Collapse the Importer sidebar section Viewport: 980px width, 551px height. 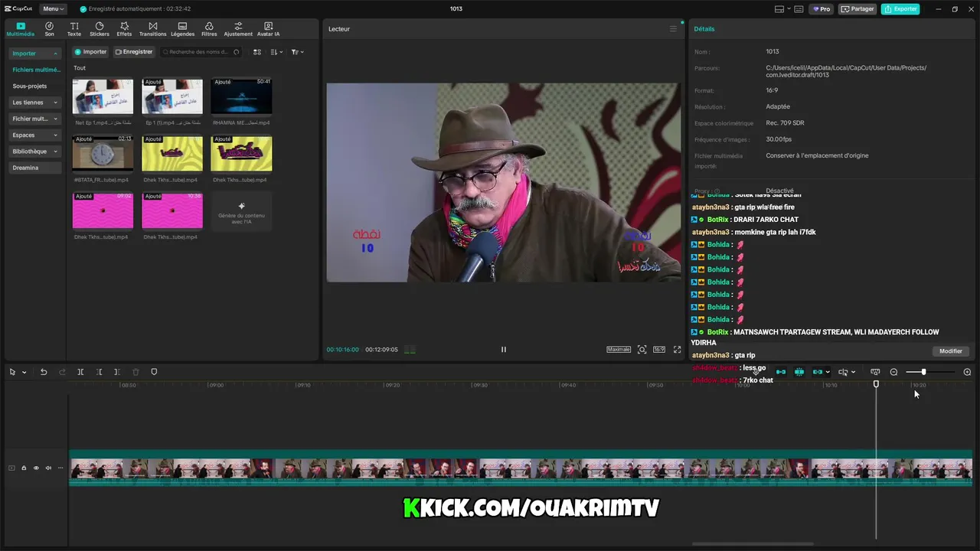coord(35,54)
